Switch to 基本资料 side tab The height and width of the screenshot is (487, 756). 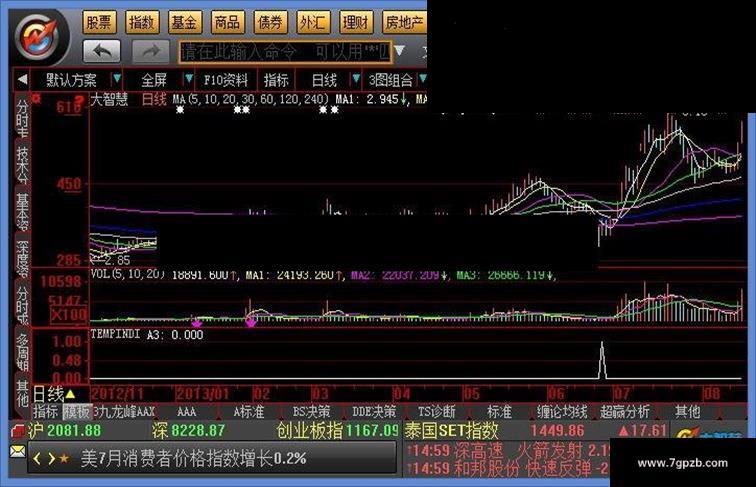pos(22,211)
